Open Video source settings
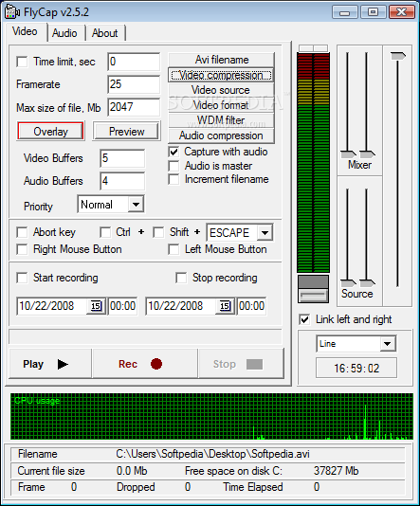 (222, 90)
